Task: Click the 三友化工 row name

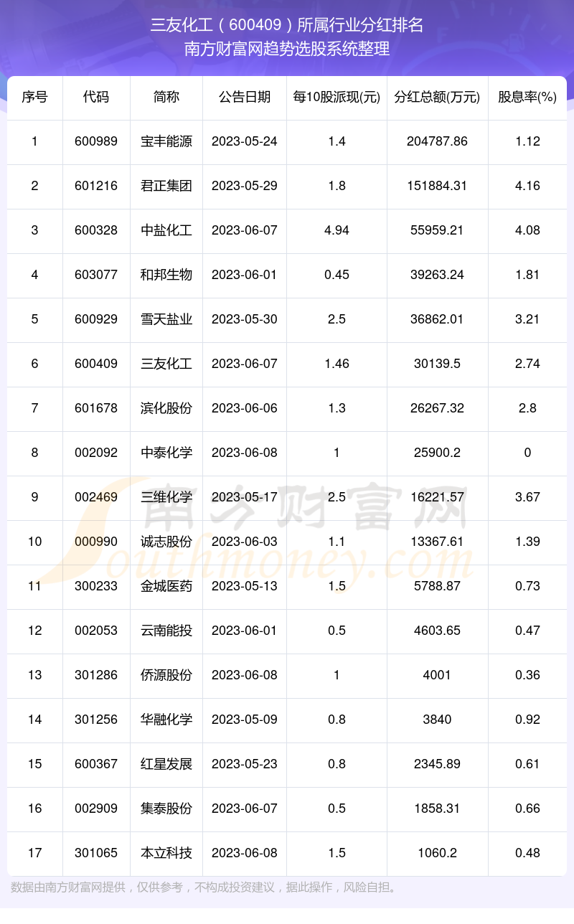Action: click(x=166, y=364)
